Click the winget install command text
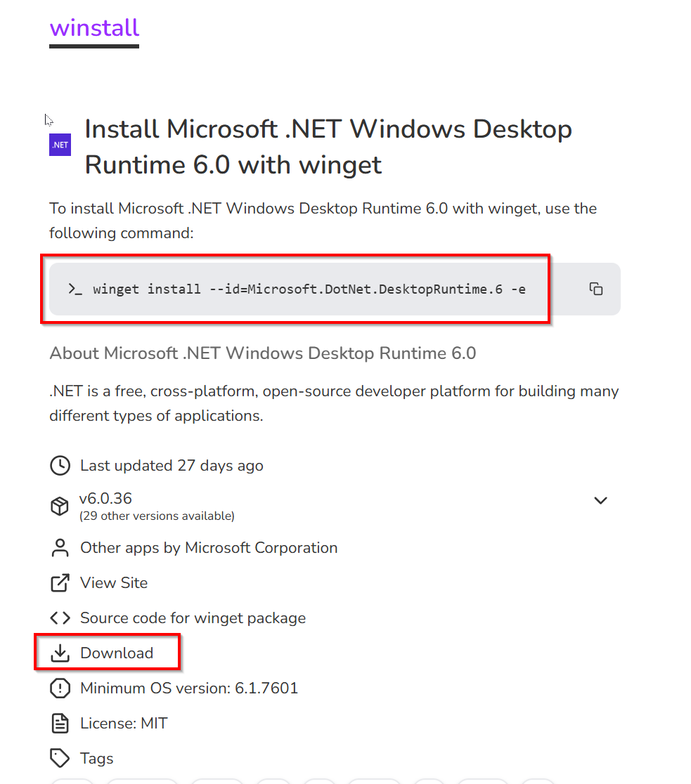This screenshot has width=691, height=784. pyautogui.click(x=309, y=289)
